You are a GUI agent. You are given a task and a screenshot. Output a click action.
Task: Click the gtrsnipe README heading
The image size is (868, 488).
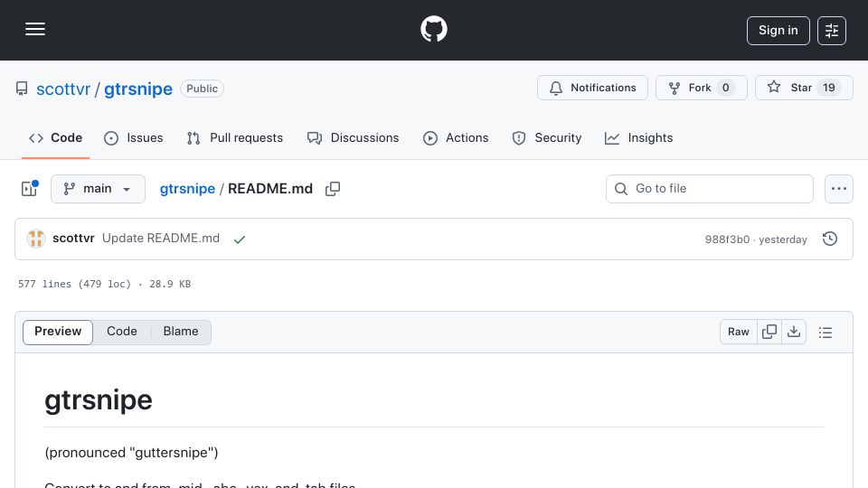tap(98, 400)
